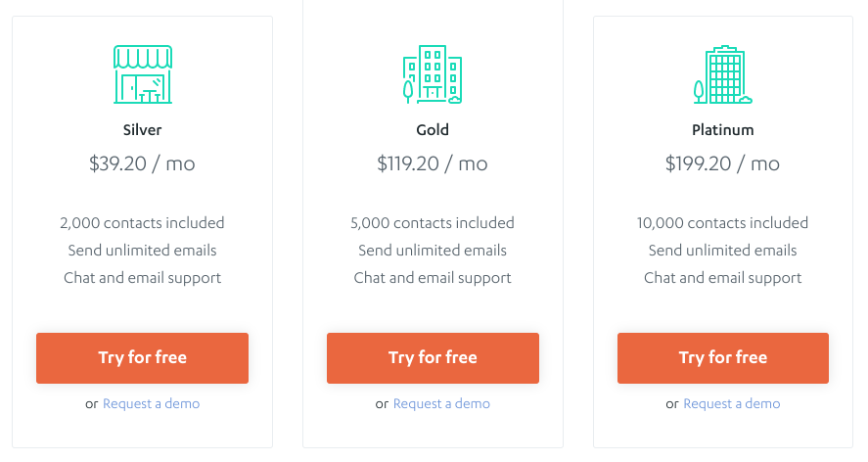
Task: Start Silver plan with Try for free
Action: point(142,358)
